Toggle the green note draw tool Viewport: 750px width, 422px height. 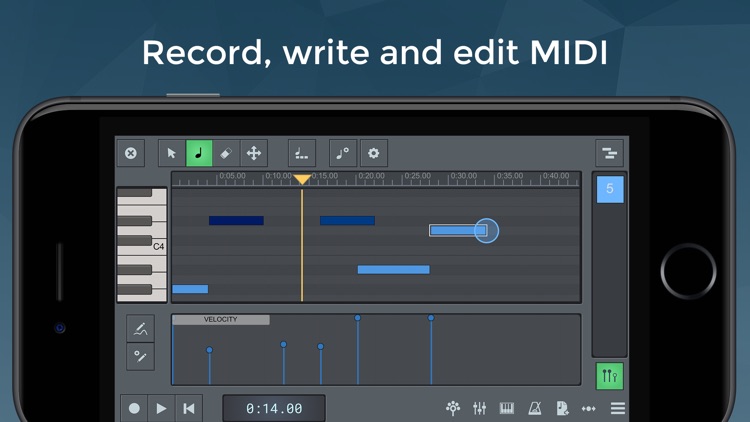tap(199, 153)
